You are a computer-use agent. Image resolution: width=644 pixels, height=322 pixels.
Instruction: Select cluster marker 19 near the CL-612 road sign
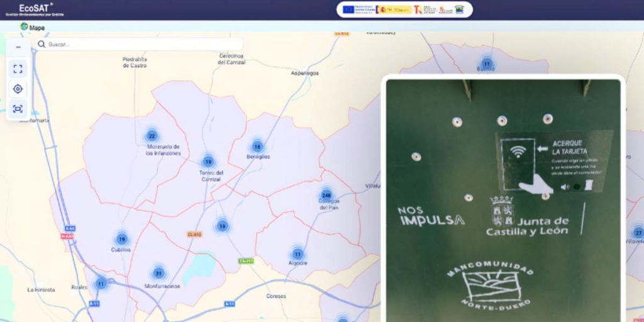tap(222, 226)
